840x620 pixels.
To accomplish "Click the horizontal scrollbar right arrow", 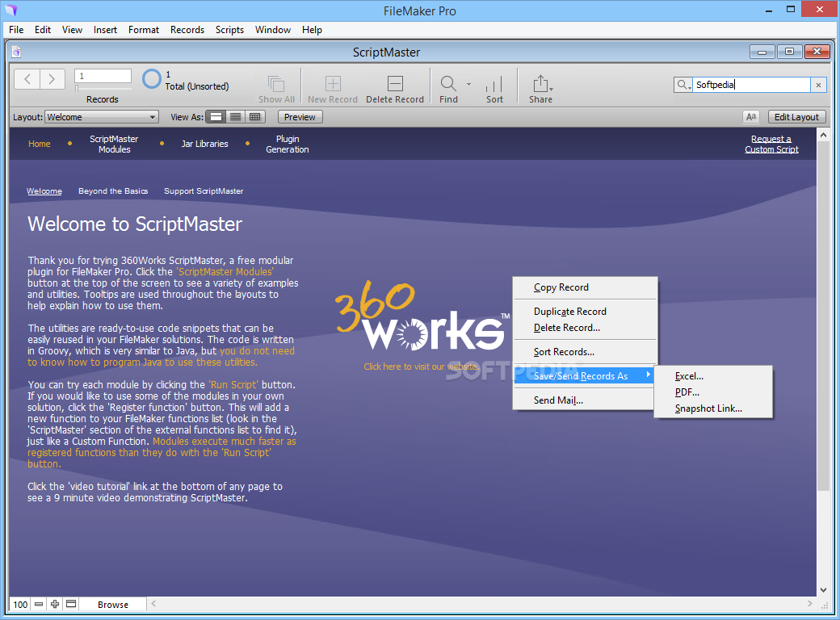I will point(809,603).
